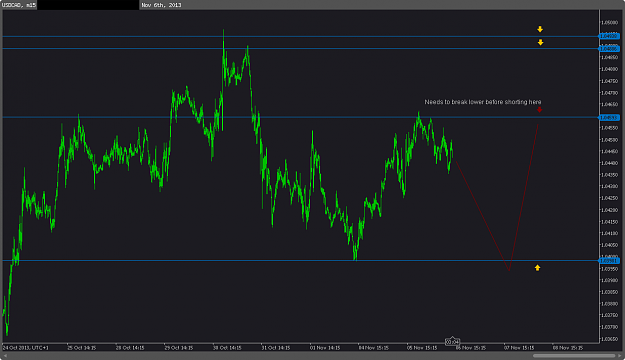Click the '05 Nov 15:15' time axis label
Screen dimensions: 625x360
coord(422,348)
